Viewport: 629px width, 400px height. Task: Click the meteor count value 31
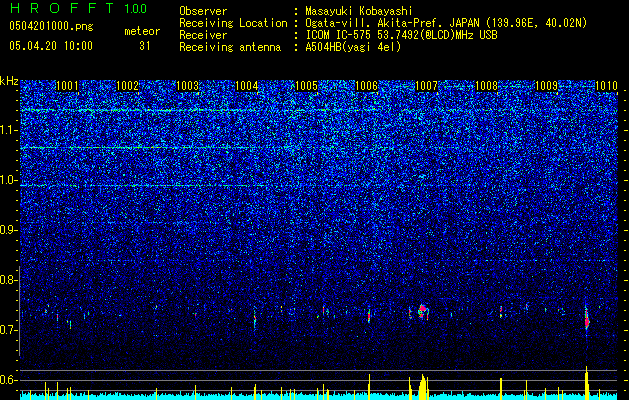click(x=145, y=46)
